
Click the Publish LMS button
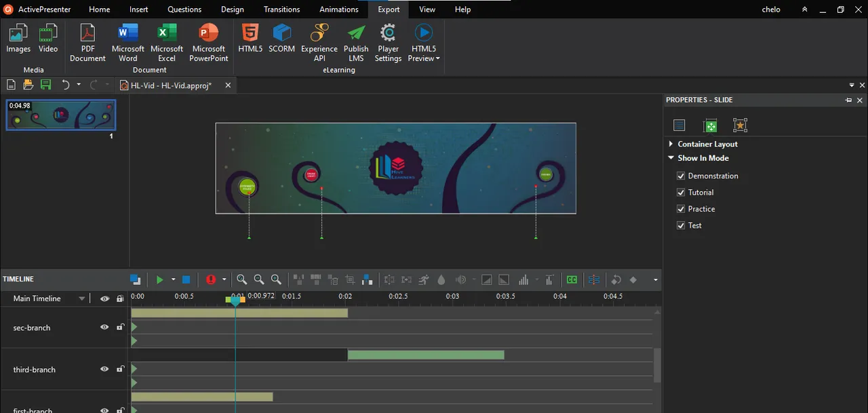[356, 43]
